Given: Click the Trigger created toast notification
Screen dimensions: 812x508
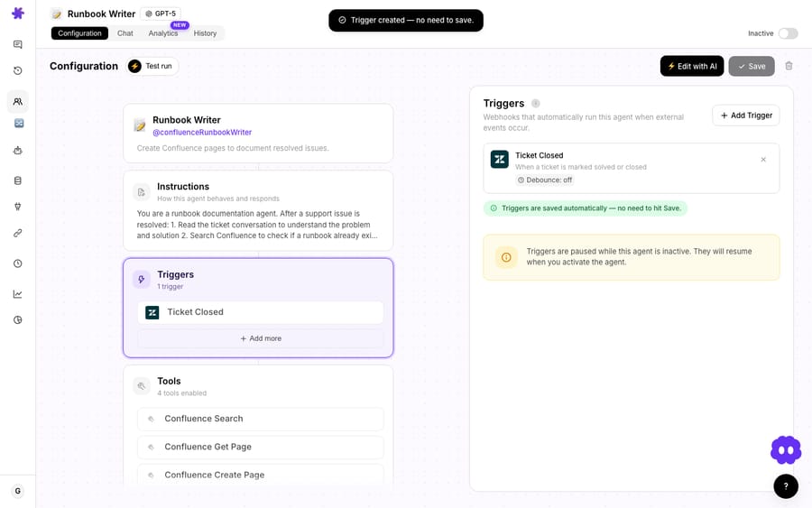Looking at the screenshot, I should [406, 20].
